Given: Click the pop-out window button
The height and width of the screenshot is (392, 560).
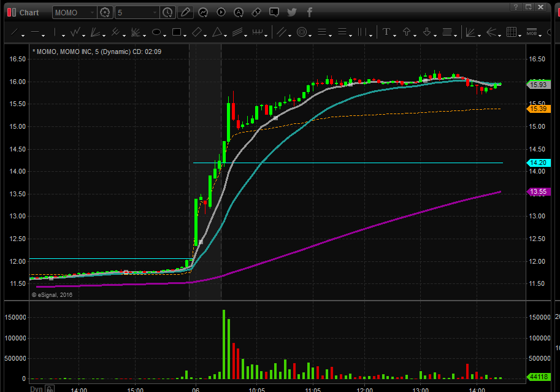Looking at the screenshot, I should click(528, 7).
